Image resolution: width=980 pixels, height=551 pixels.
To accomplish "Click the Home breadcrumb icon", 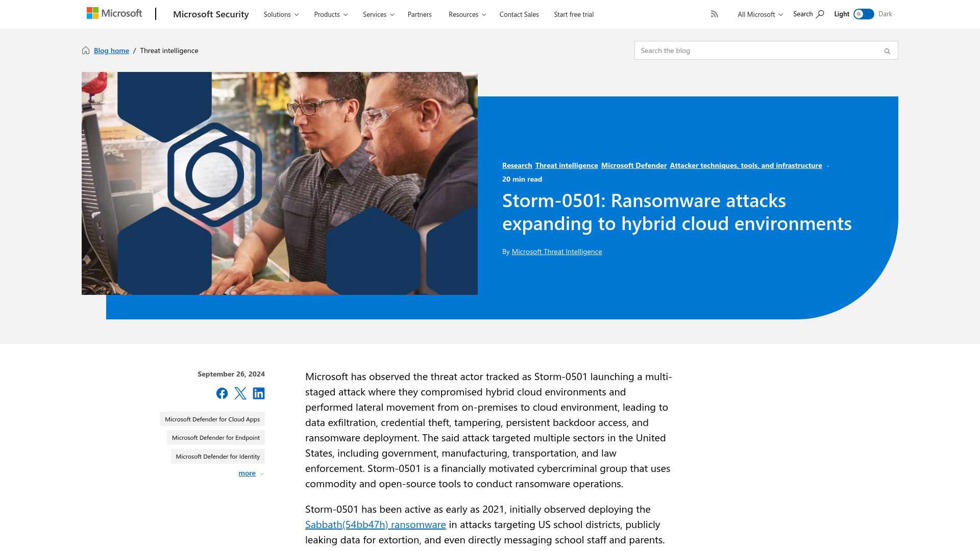I will click(x=86, y=50).
